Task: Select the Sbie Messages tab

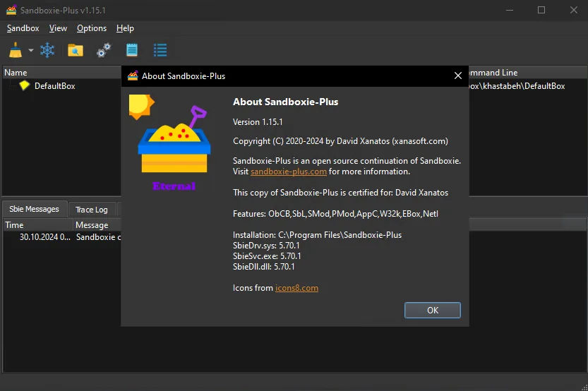Action: (x=34, y=209)
